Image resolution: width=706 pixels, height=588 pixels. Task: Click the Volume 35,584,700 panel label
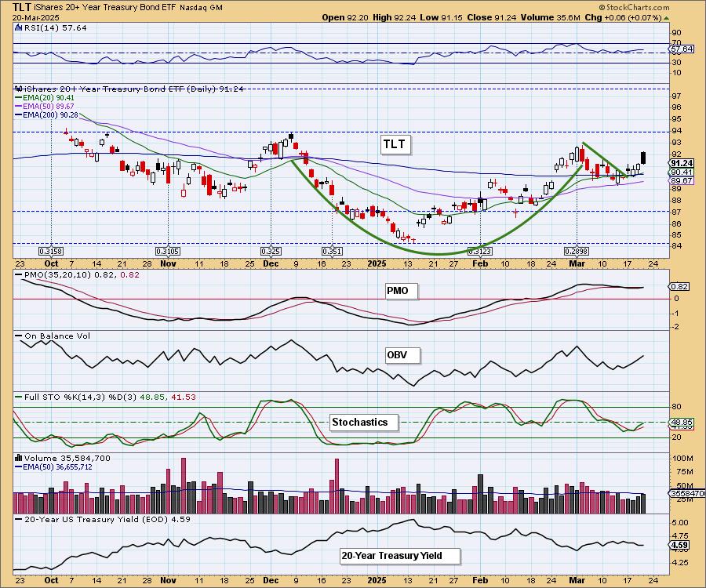pos(67,458)
